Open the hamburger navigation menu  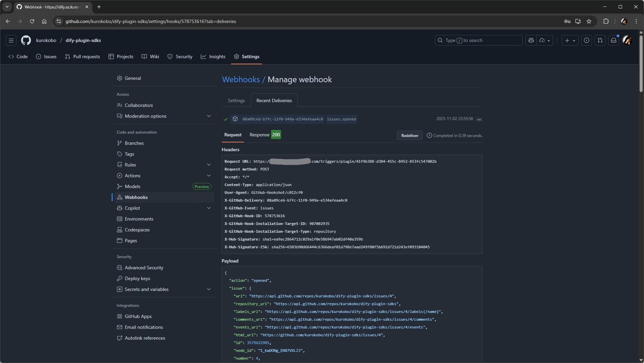pyautogui.click(x=11, y=40)
